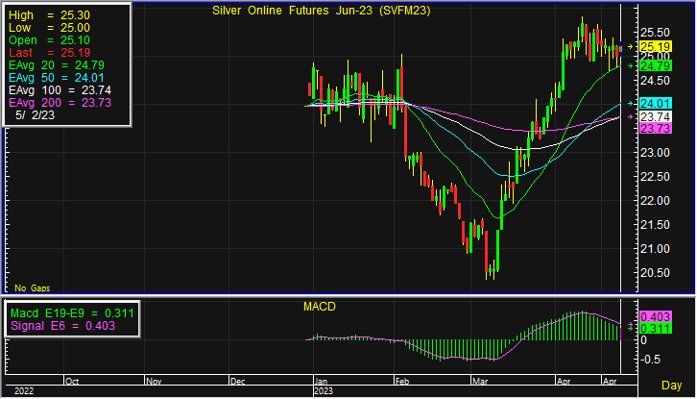Click the Feb marker on the time axis
Screen dimensions: 697x399
402,381
